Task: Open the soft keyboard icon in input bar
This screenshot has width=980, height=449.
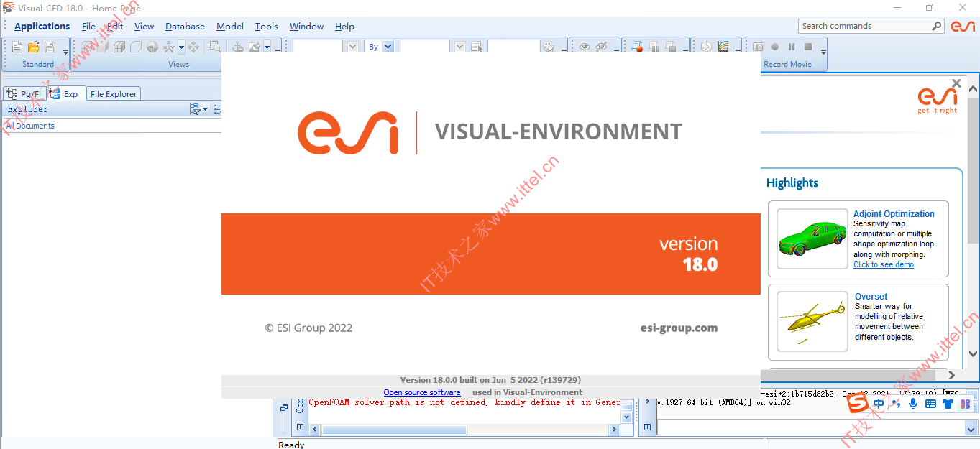Action: [930, 404]
